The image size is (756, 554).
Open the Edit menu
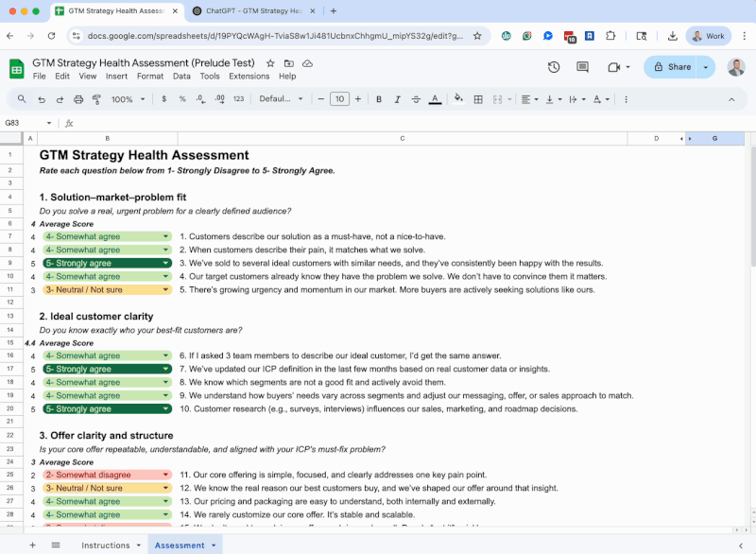click(x=62, y=77)
